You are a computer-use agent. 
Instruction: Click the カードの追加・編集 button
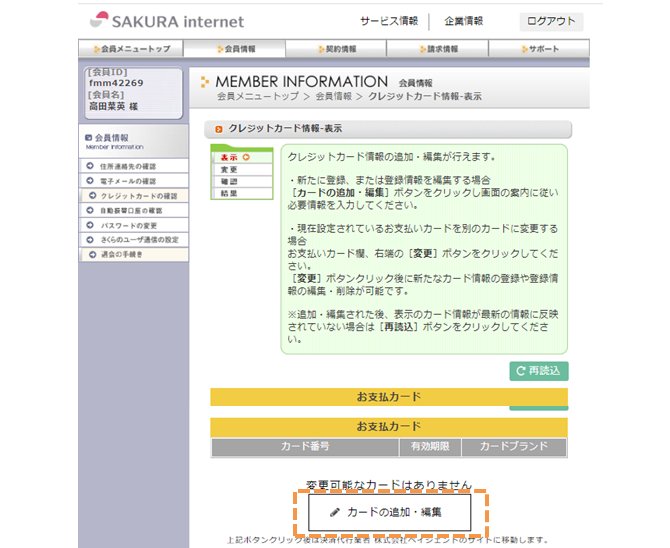click(390, 512)
